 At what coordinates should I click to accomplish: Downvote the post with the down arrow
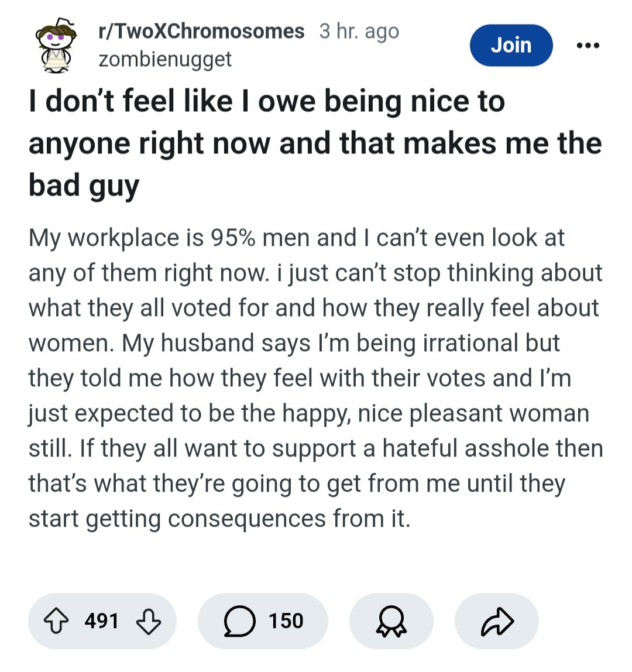(148, 621)
